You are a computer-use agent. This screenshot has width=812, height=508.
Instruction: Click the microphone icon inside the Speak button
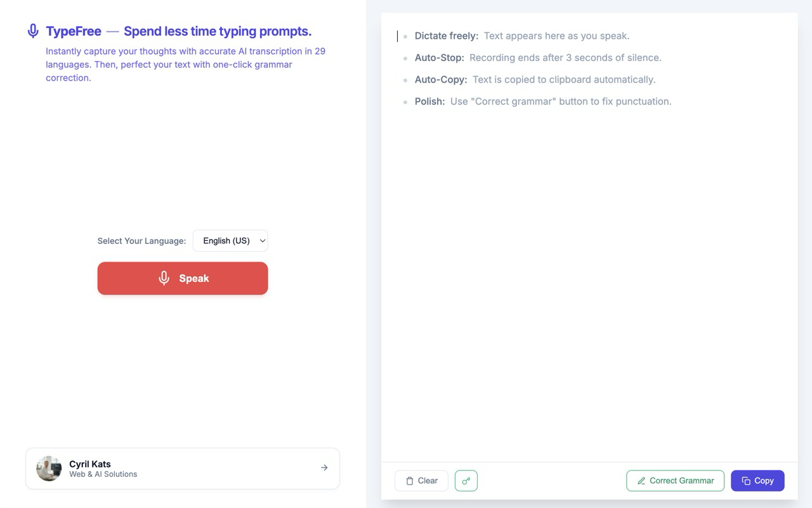point(164,278)
